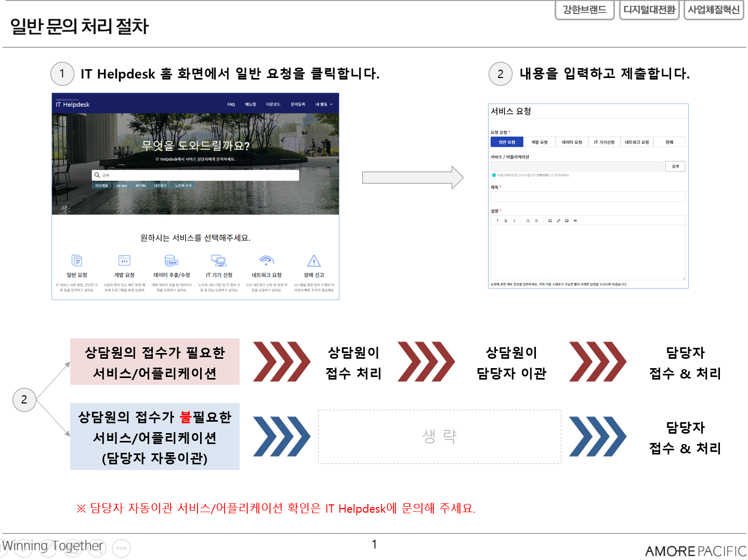Viewport: 748px width, 560px height.
Task: Click the magnifier icon in Helpdesk search bar
Action: (97, 175)
